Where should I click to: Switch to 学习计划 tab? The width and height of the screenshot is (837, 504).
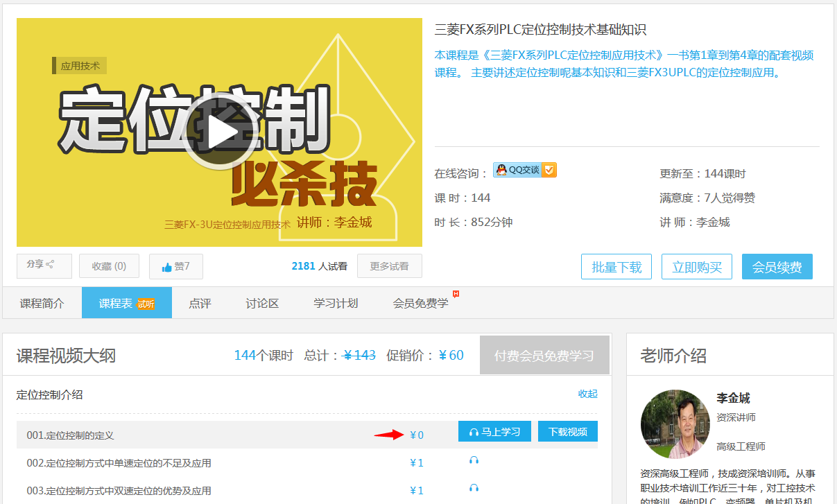[336, 303]
